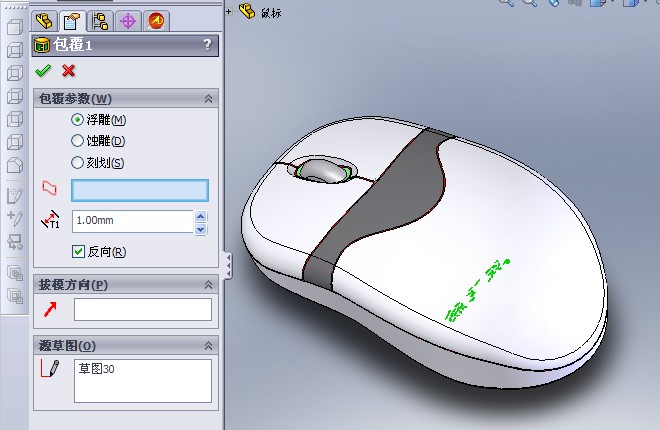Viewport: 660px width, 430px height.
Task: Select 草图30 in the source sketch list
Action: click(96, 369)
